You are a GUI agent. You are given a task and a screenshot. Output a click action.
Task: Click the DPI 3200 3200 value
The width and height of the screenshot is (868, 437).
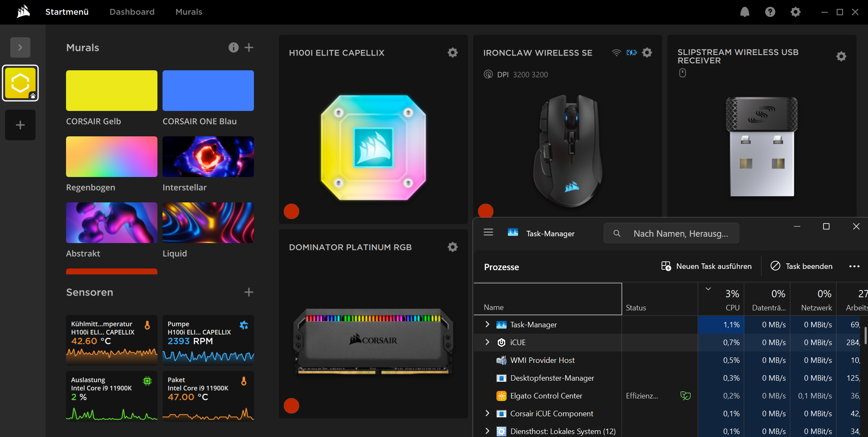[x=530, y=75]
